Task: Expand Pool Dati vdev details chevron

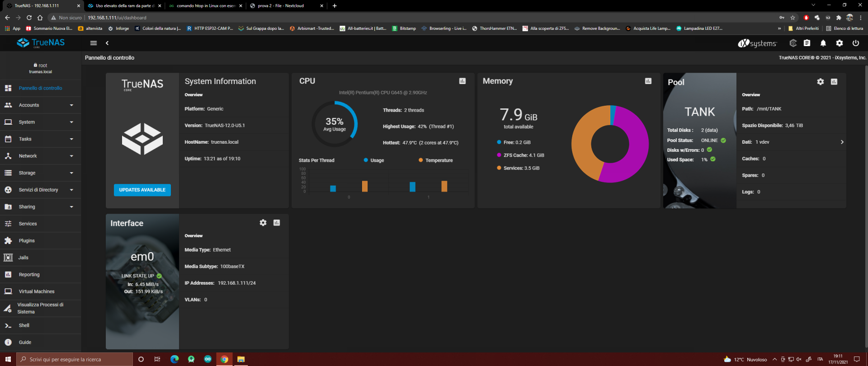Action: [842, 142]
